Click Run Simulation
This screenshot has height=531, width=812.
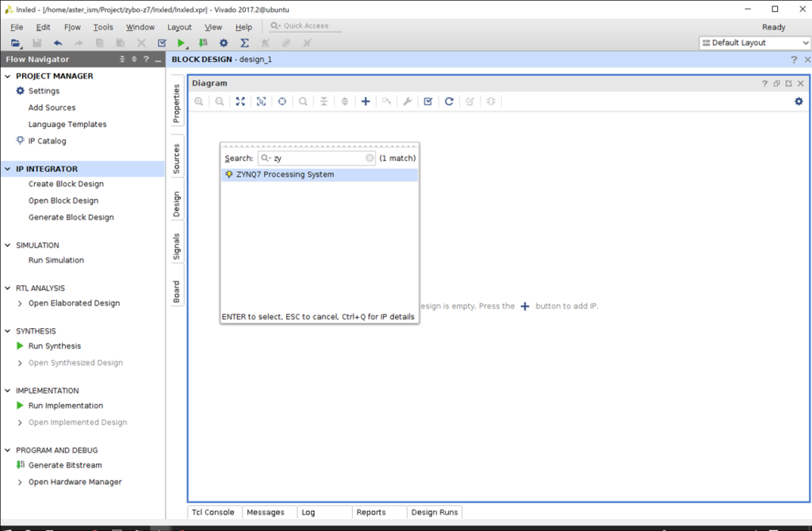tap(56, 260)
